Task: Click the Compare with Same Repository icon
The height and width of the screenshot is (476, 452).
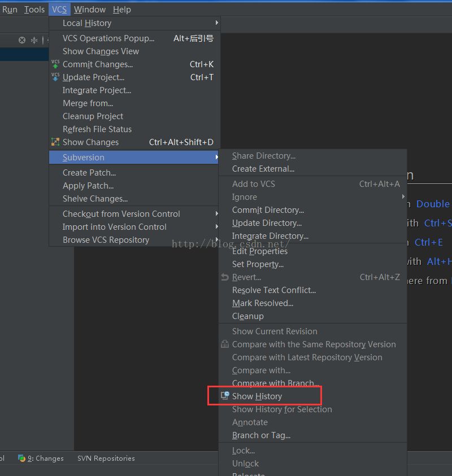Action: click(225, 344)
